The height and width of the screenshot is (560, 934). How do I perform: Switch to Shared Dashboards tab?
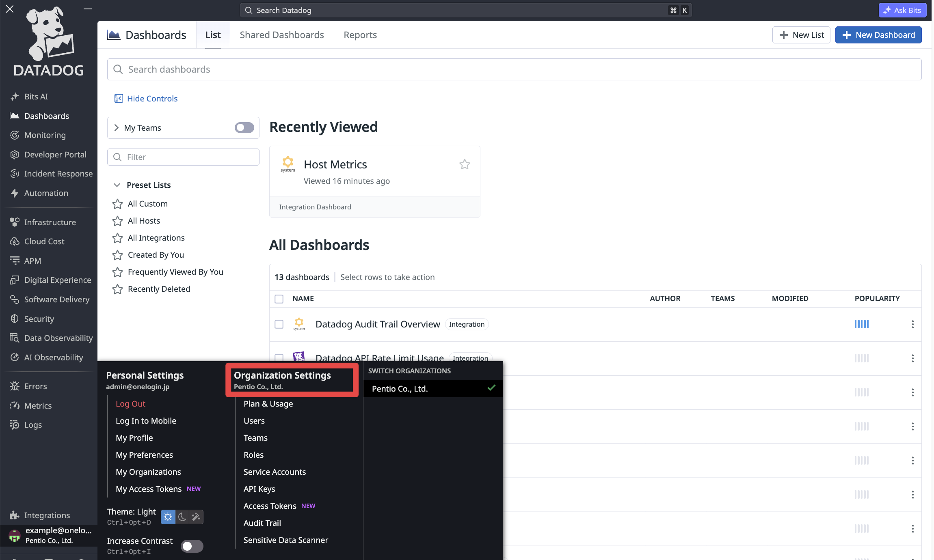tap(282, 35)
